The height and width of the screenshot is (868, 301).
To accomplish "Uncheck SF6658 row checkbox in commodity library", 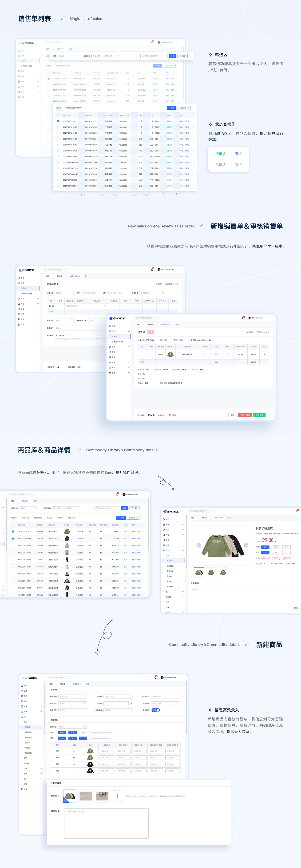I will coord(13,538).
